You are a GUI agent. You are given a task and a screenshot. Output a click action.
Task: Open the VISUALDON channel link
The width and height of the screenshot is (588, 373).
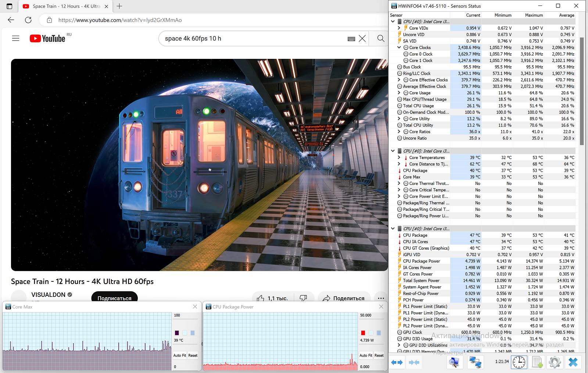[x=48, y=295]
